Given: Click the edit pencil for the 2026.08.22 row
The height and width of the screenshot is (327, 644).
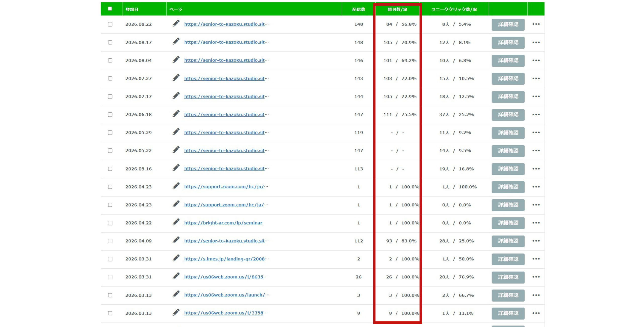Looking at the screenshot, I should 176,23.
